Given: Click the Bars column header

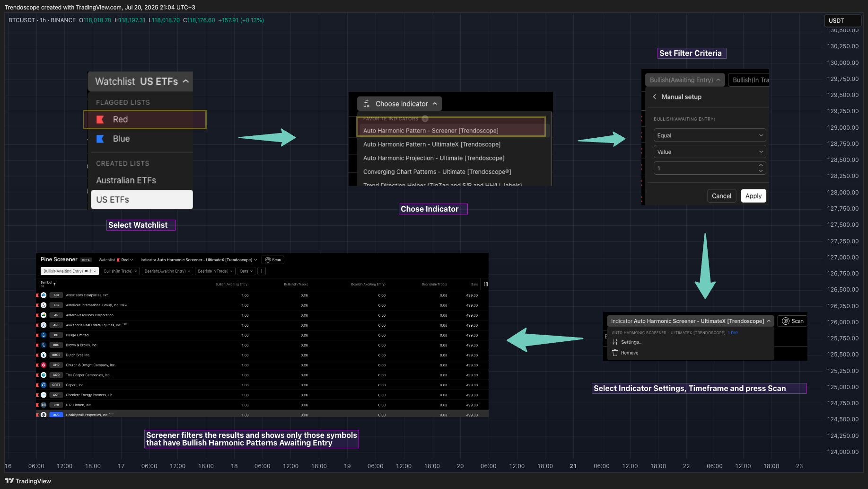Looking at the screenshot, I should [474, 285].
